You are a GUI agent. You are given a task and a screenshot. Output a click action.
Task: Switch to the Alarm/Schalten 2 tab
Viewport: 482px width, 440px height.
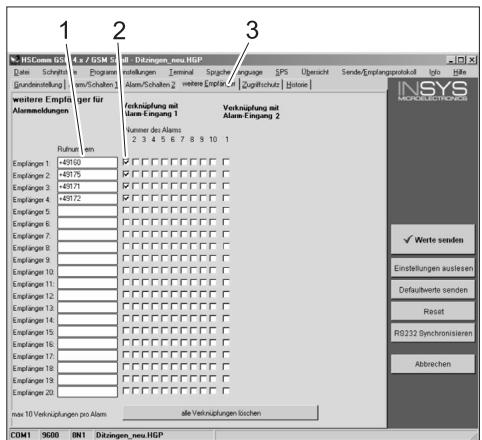pos(150,85)
